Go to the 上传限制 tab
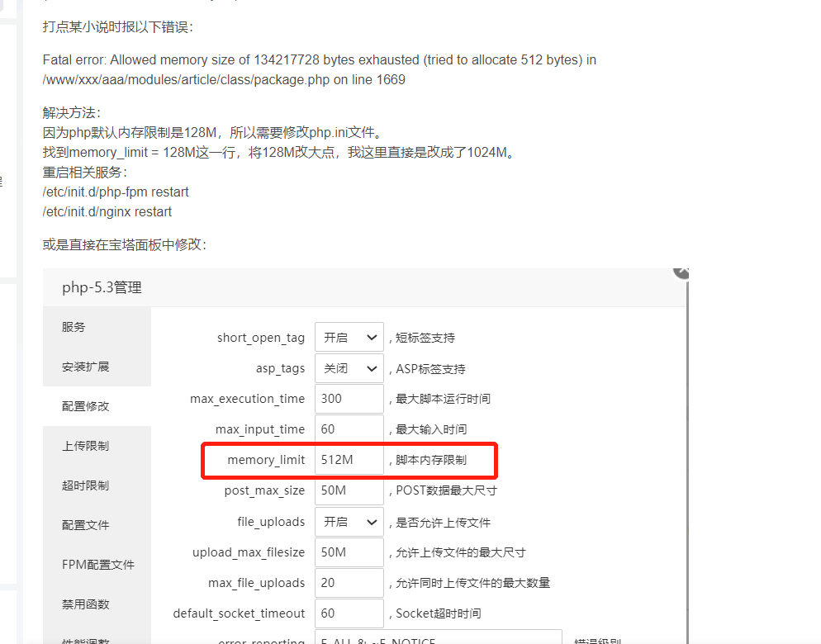Viewport: 821px width, 644px height. click(x=85, y=446)
